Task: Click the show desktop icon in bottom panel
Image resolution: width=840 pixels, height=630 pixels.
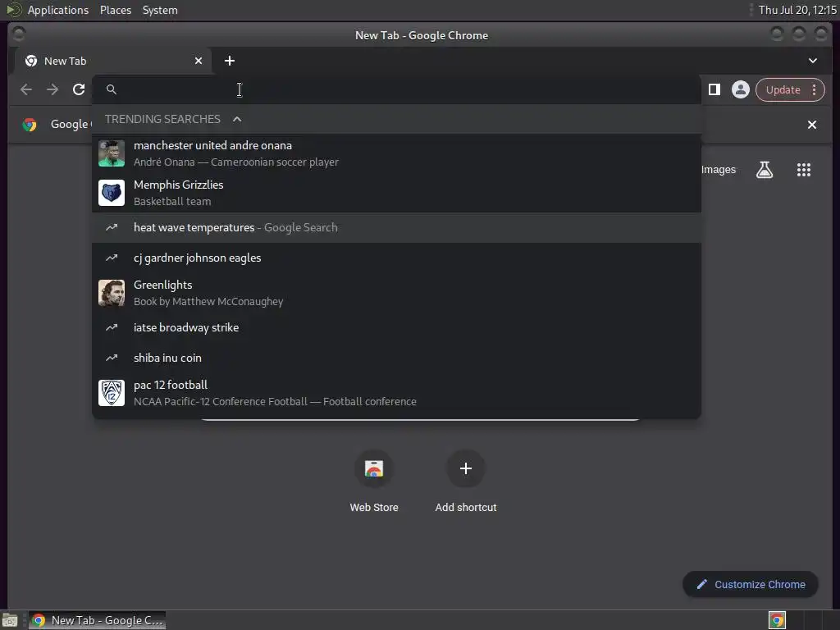Action: [10, 620]
